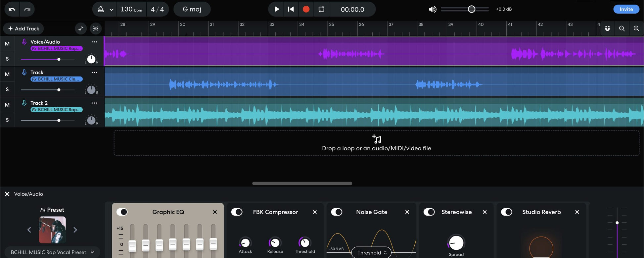Open BCHILL MUSIC Rap Vocal Preset dropdown
This screenshot has width=644, height=258.
pos(52,252)
